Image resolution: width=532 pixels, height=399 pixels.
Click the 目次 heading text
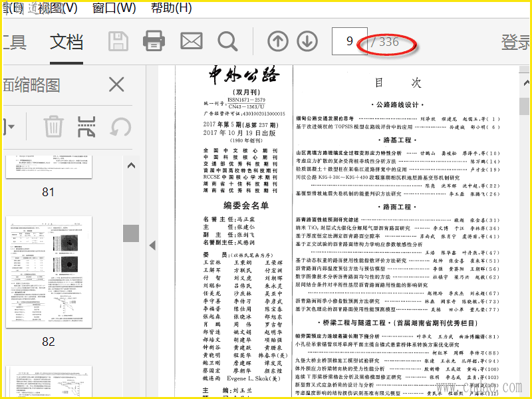coord(398,82)
